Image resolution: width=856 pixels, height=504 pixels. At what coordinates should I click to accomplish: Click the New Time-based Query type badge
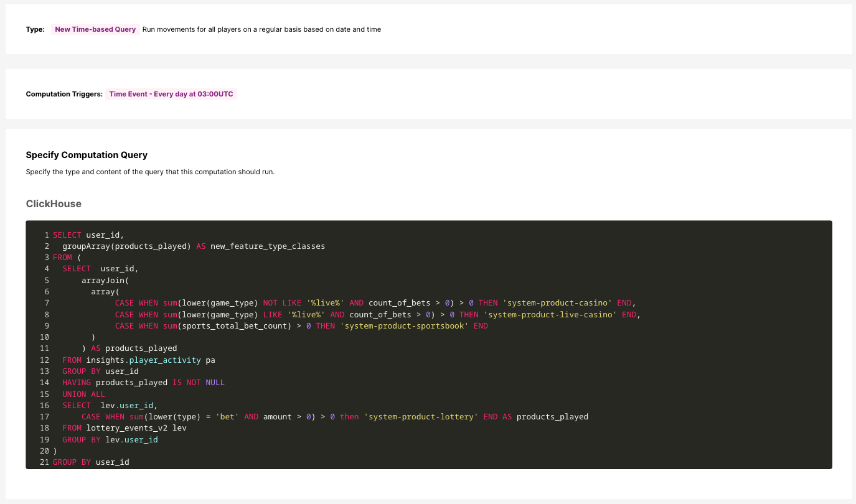click(x=95, y=29)
